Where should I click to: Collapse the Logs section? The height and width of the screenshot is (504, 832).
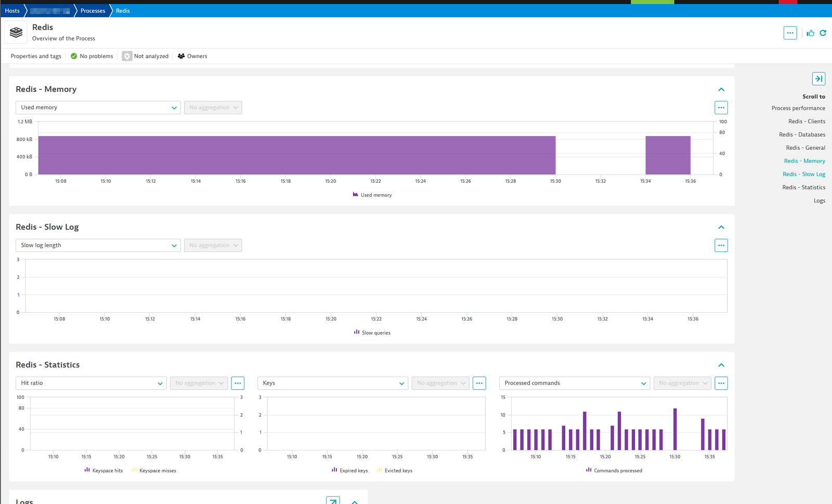[x=355, y=502]
